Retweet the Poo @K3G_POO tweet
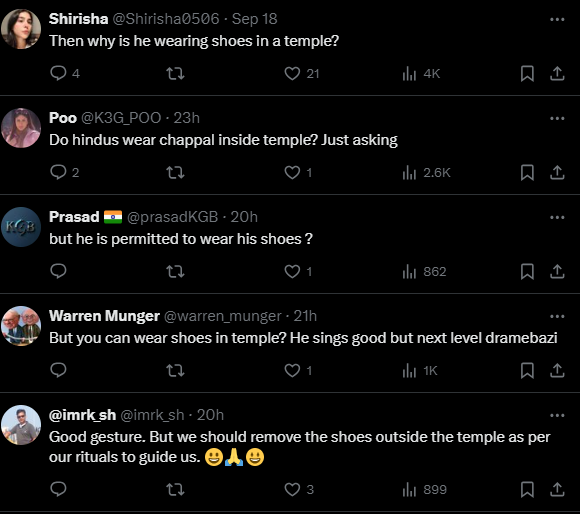This screenshot has height=514, width=580. [175, 172]
